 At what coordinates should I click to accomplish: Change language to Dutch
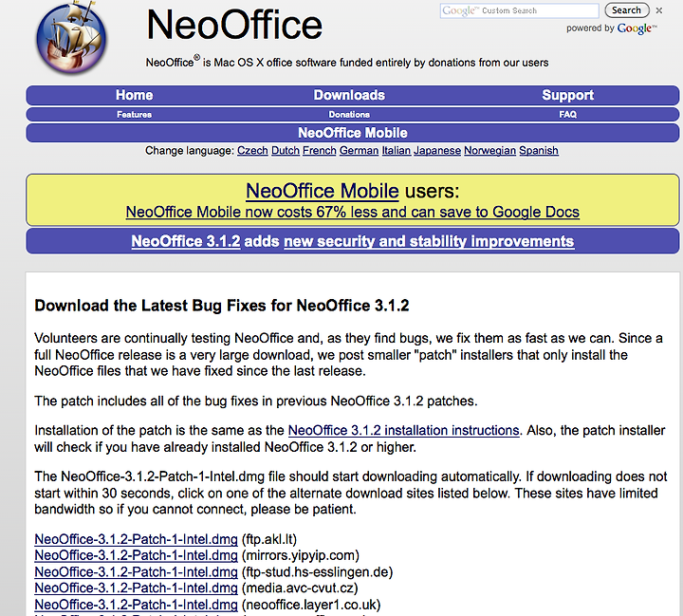(286, 150)
